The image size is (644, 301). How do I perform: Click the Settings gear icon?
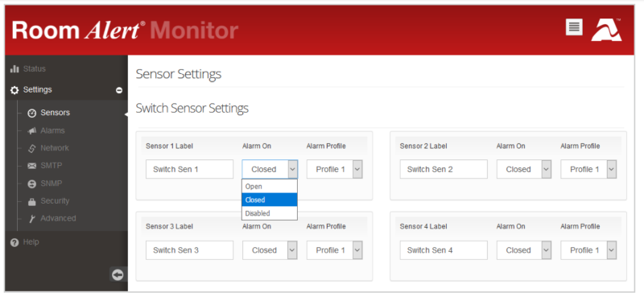pyautogui.click(x=14, y=90)
